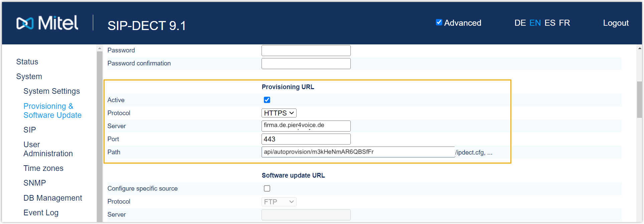This screenshot has height=224, width=644.
Task: Switch language to FR
Action: click(564, 23)
